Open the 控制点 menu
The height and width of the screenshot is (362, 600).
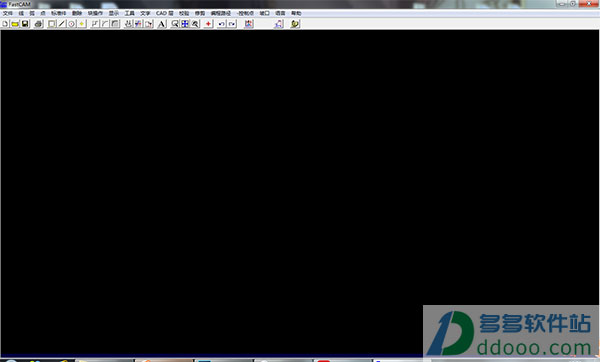[245, 13]
